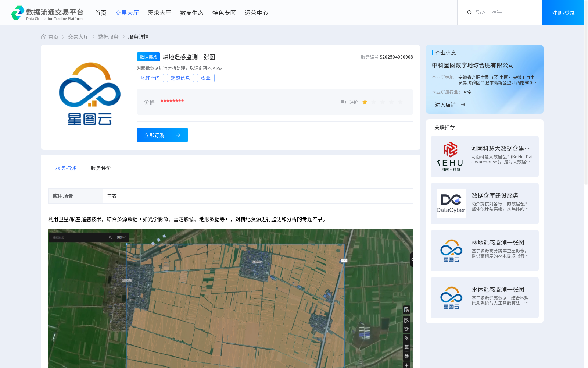
Task: Click the ruler measure icon on map
Action: (406, 338)
